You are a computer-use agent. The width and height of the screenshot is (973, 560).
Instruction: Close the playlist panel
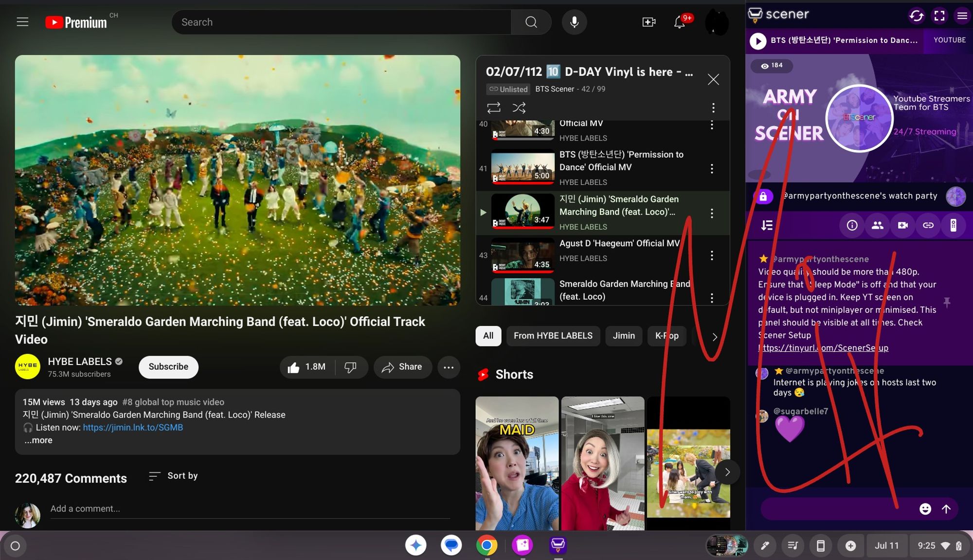tap(713, 79)
